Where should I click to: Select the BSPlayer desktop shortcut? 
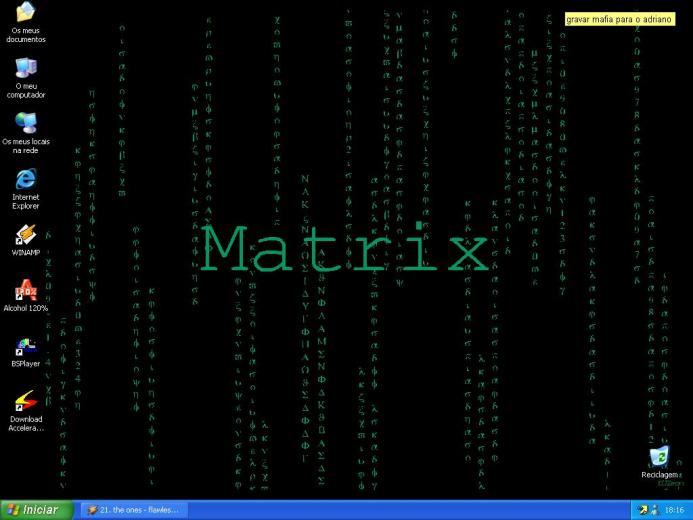point(26,346)
